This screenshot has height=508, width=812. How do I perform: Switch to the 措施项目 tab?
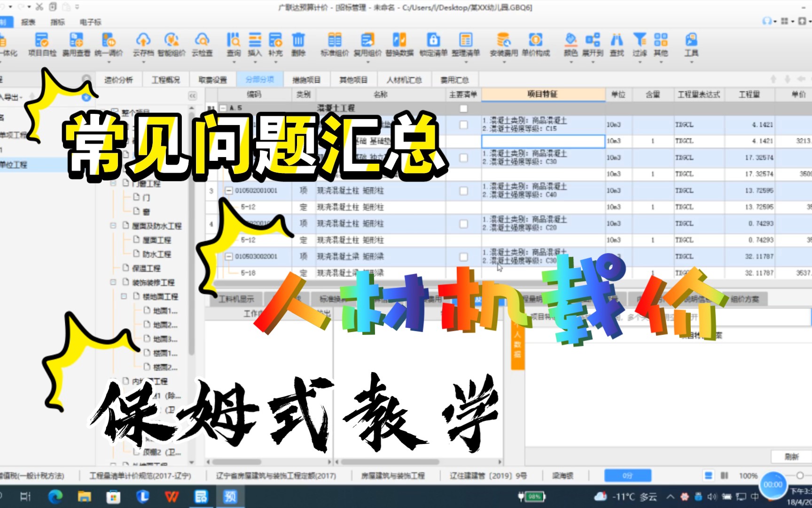point(306,79)
